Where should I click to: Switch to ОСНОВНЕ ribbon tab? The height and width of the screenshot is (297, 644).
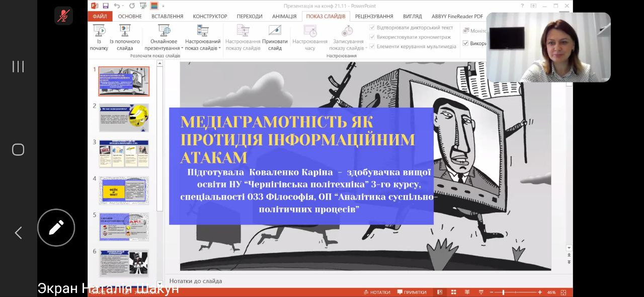click(130, 16)
